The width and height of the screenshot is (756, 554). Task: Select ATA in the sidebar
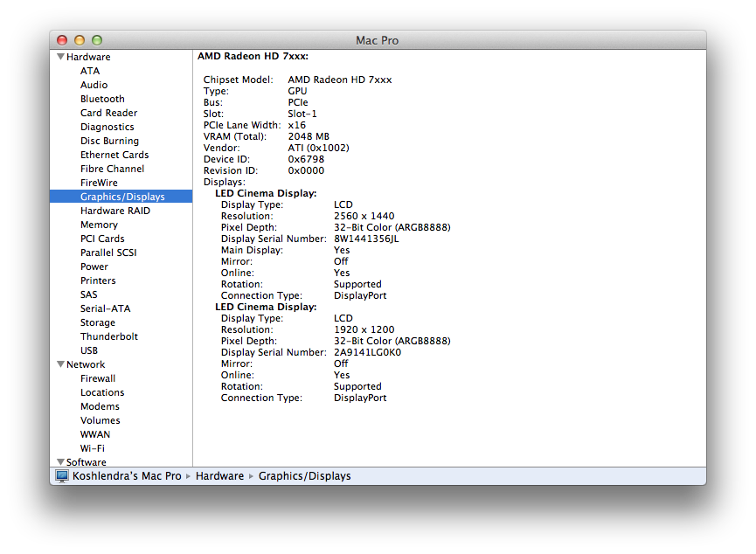point(90,71)
